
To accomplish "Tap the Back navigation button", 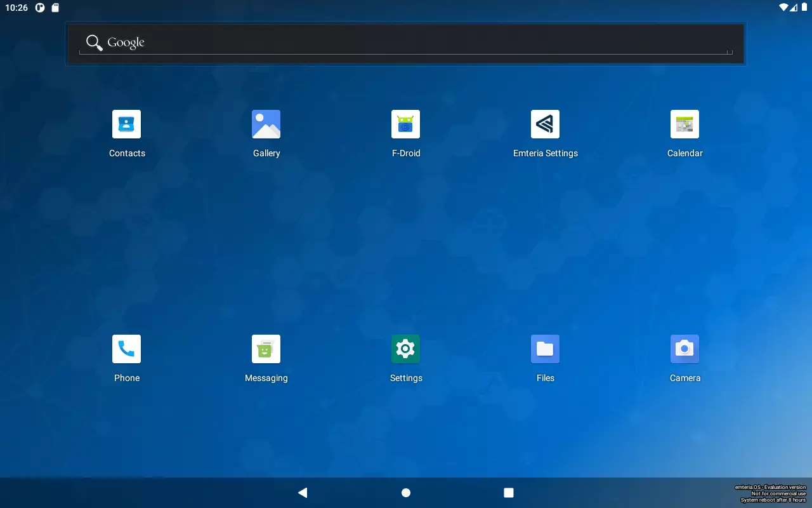I will 303,493.
